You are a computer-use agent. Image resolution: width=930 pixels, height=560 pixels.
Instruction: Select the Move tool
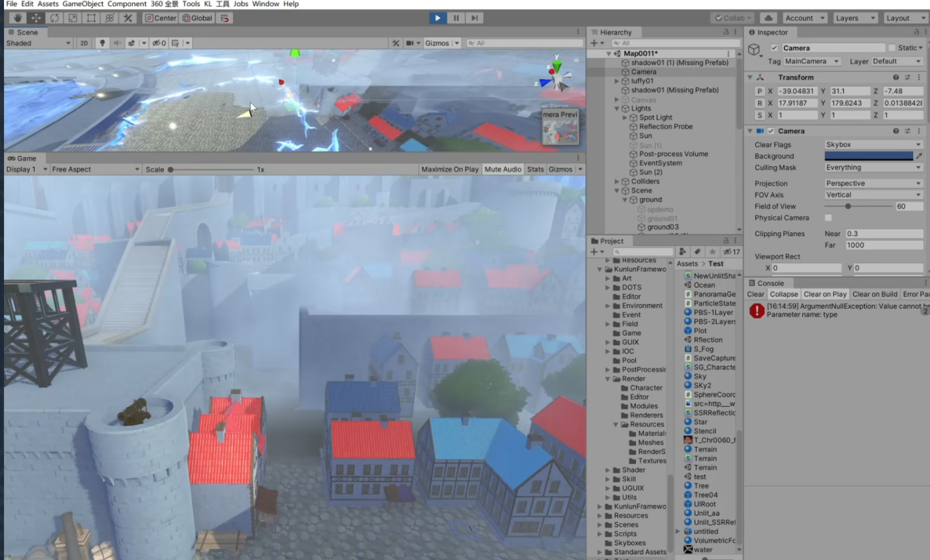coord(36,18)
